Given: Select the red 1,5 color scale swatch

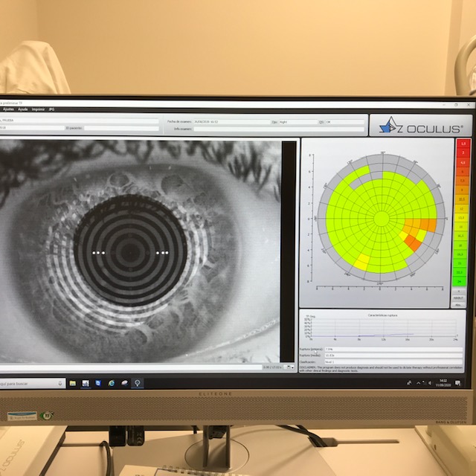Looking at the screenshot, I should point(463,144).
